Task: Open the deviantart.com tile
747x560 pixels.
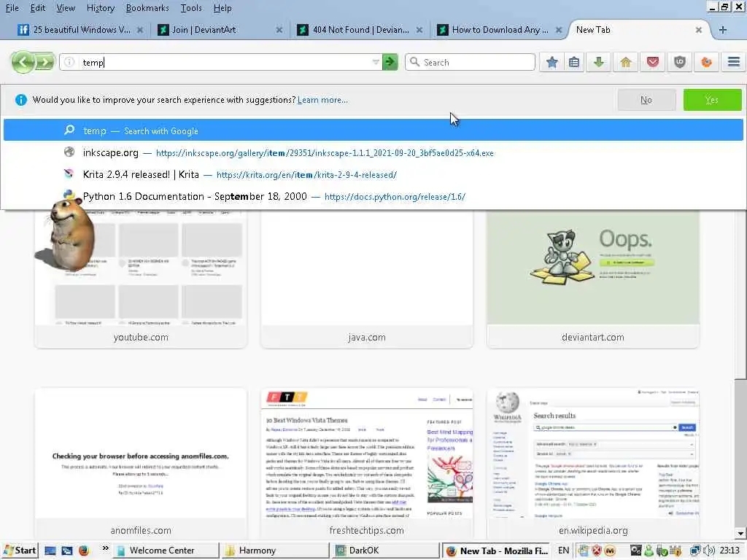Action: pos(592,279)
